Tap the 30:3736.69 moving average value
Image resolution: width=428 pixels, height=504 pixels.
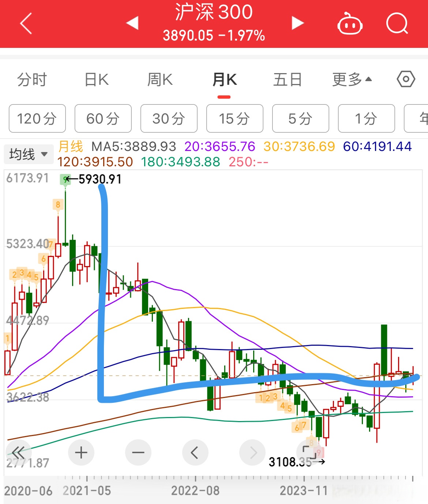click(x=299, y=147)
